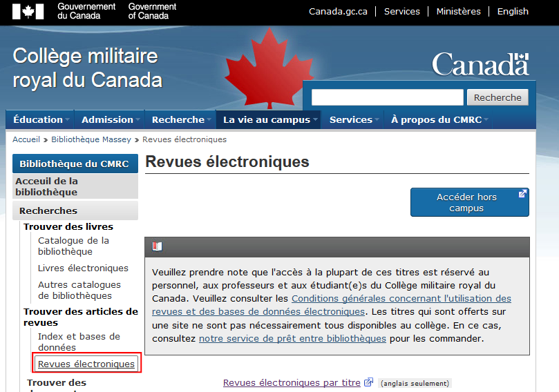Click Government of Canada text
The image size is (559, 392).
click(x=152, y=11)
